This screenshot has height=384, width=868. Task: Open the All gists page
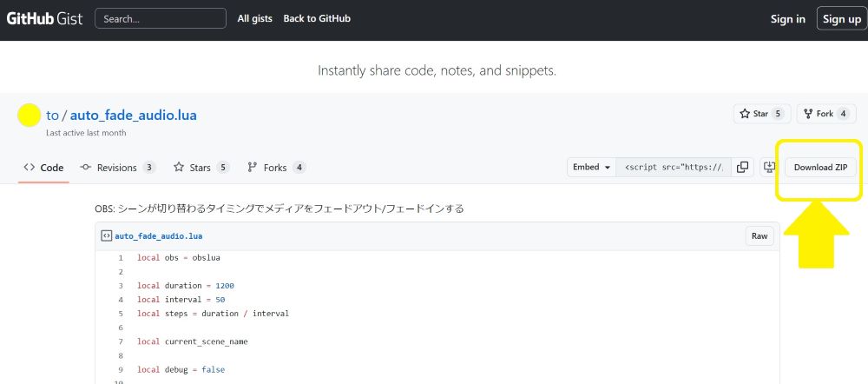pos(254,18)
